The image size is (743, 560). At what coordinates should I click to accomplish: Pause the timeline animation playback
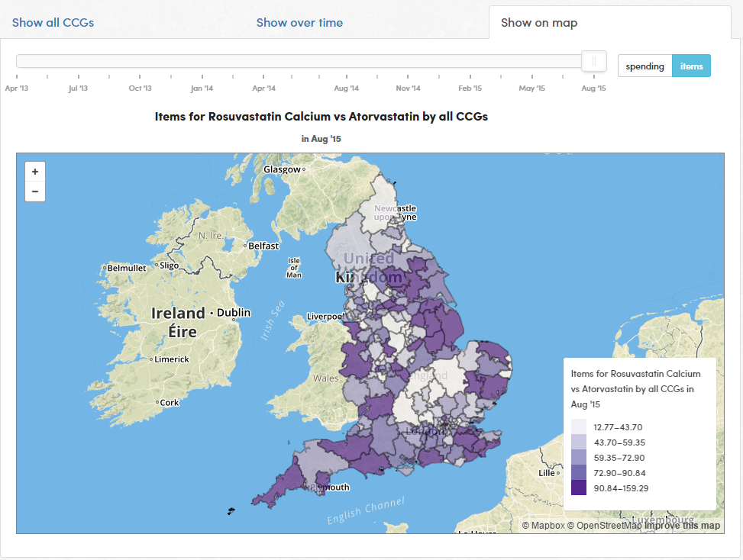(x=593, y=60)
